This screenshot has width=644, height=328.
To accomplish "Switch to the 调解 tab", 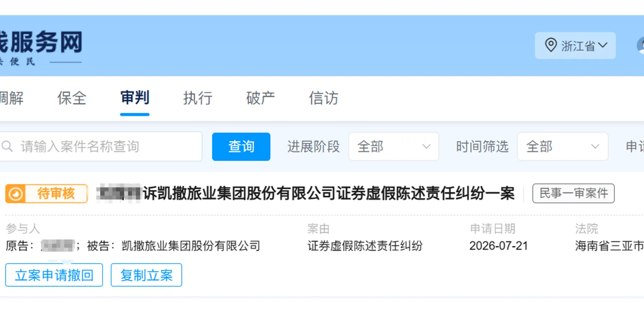I will (x=11, y=98).
